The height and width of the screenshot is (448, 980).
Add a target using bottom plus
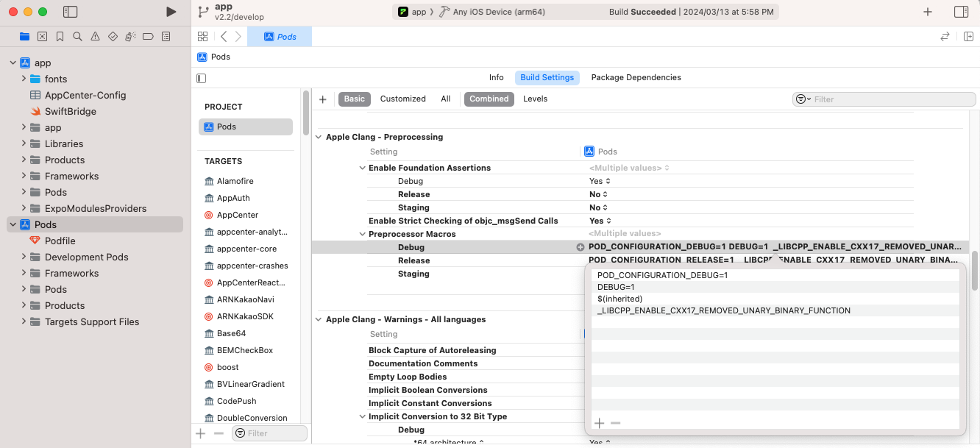pyautogui.click(x=201, y=433)
